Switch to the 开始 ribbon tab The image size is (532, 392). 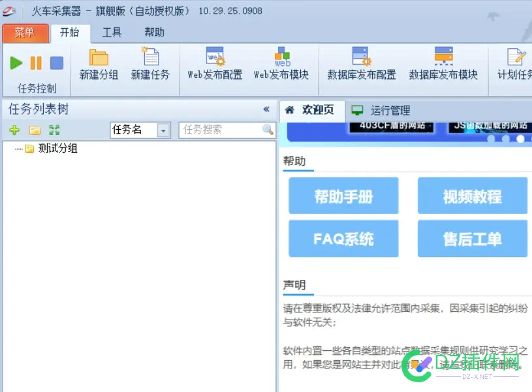(70, 33)
